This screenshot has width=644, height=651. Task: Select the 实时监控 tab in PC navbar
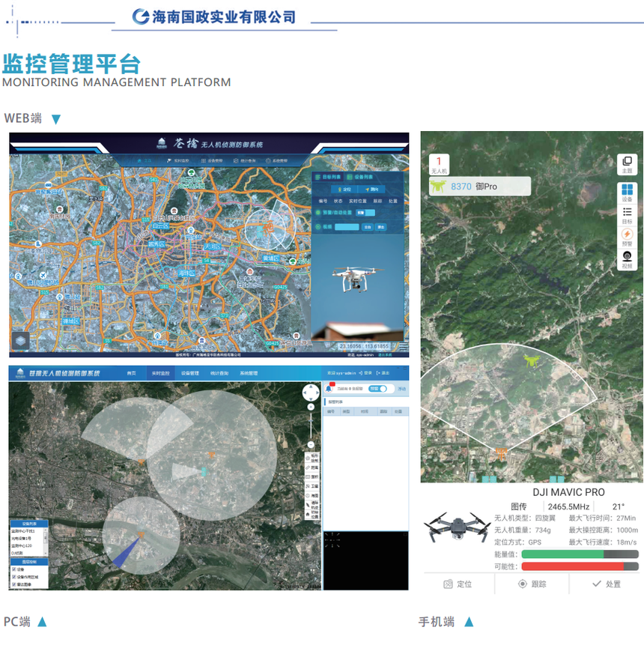coord(160,373)
